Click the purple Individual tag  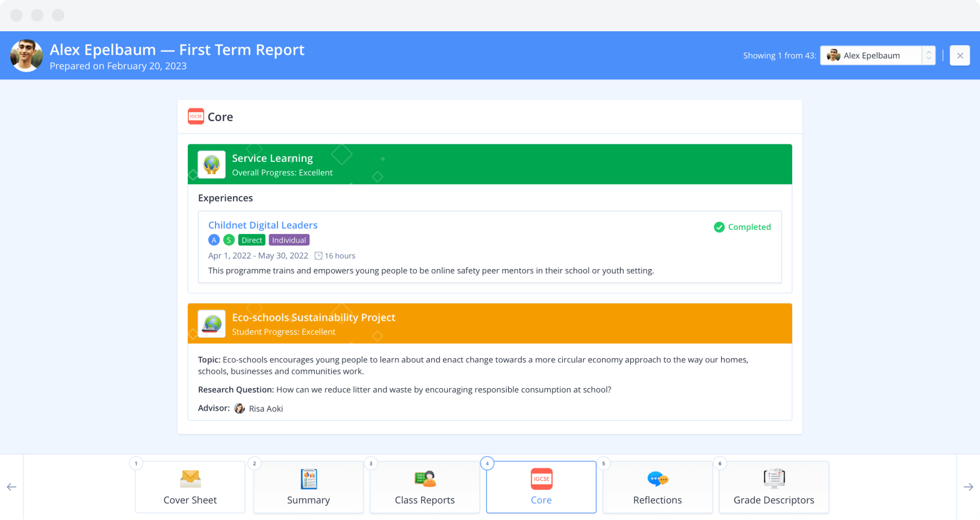click(x=289, y=240)
